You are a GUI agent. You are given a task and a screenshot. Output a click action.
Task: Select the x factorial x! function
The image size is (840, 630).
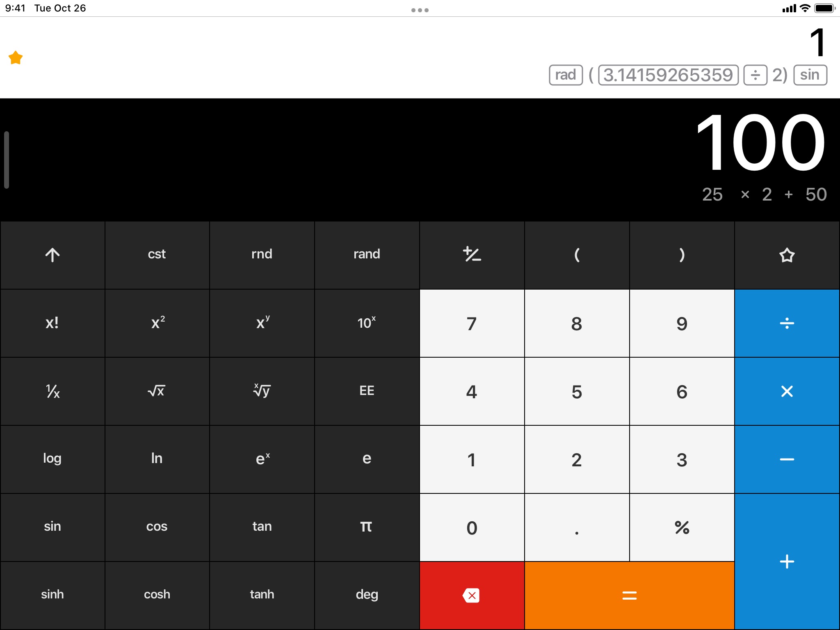coord(52,322)
